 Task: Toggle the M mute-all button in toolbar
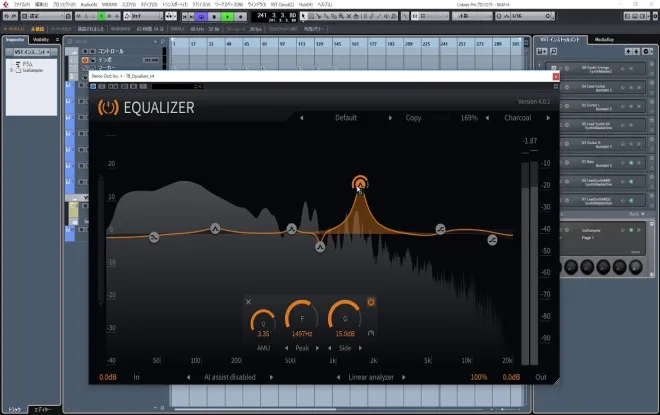[x=79, y=16]
